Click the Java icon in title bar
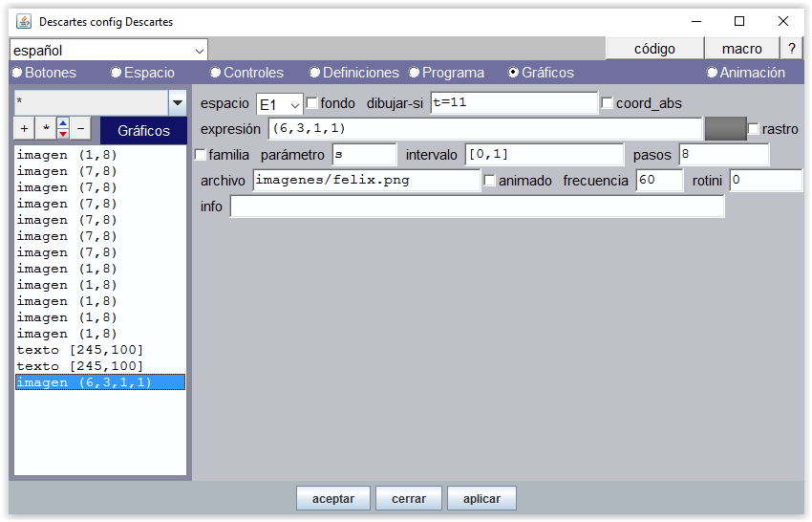Screen dimensions: 812x522 point(23,21)
